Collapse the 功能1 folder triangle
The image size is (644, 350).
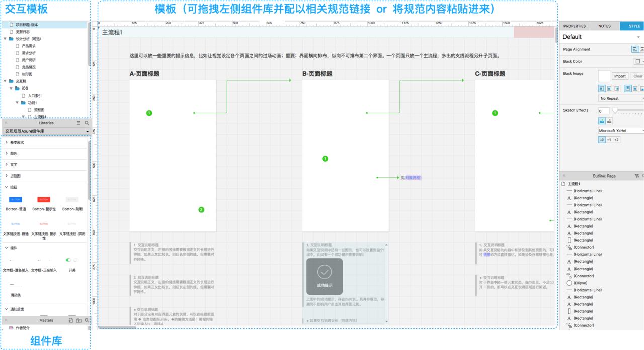(x=17, y=102)
